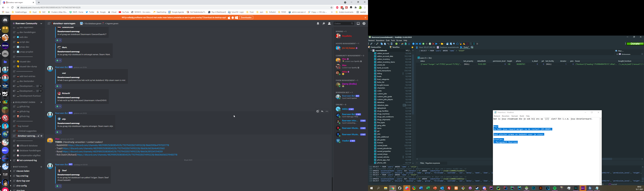Open the Reddi4000 message link

point(118,145)
